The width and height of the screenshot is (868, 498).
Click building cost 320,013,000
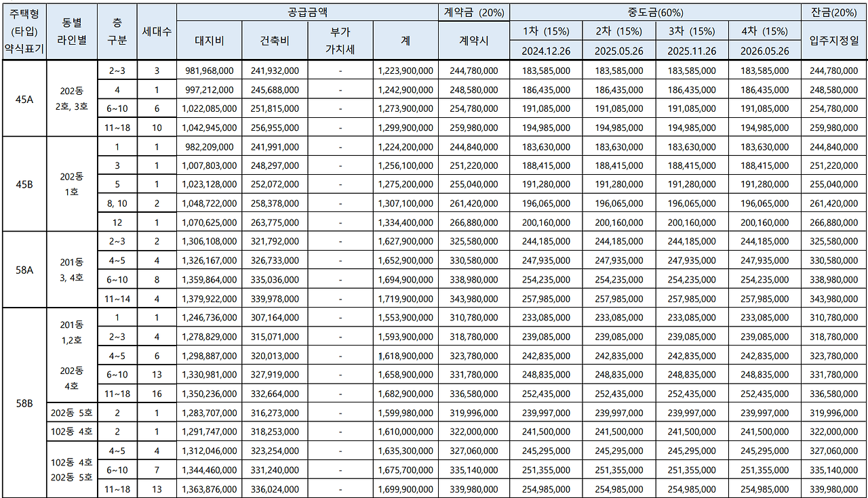tap(275, 355)
